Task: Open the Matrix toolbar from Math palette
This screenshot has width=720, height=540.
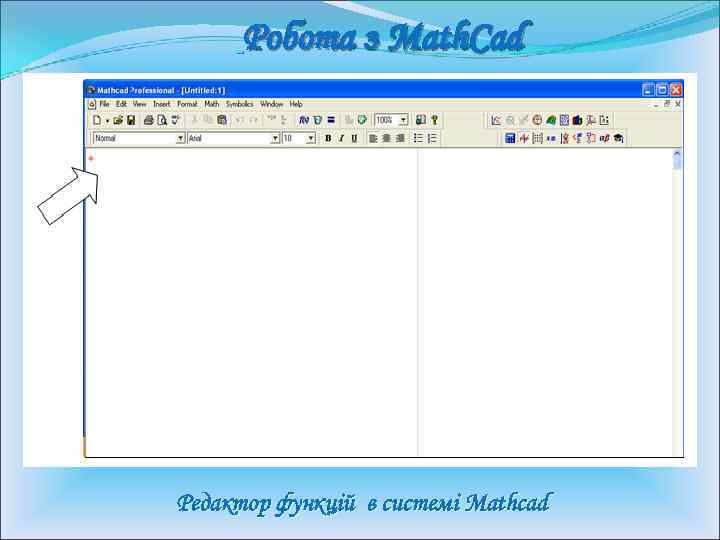Action: (x=537, y=138)
